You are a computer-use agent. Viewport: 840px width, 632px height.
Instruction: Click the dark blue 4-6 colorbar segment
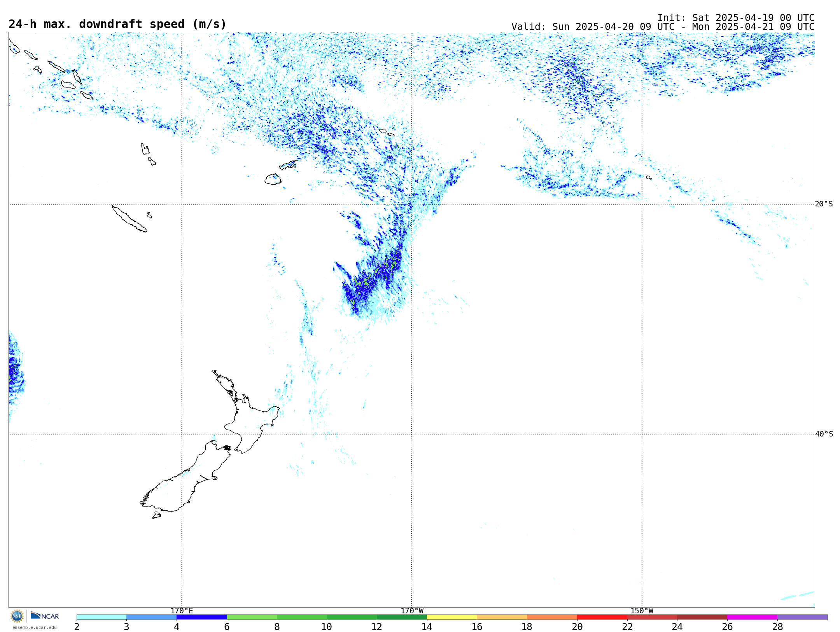tap(201, 617)
